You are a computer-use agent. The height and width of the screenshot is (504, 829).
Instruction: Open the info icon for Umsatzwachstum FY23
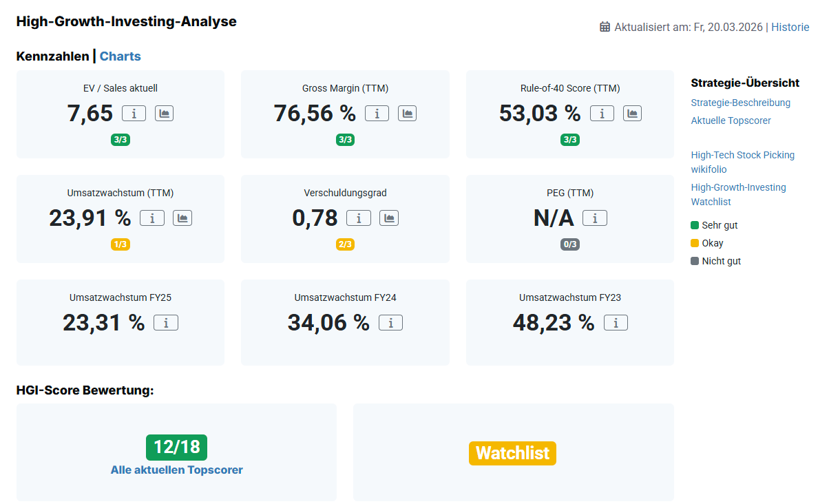click(x=616, y=323)
